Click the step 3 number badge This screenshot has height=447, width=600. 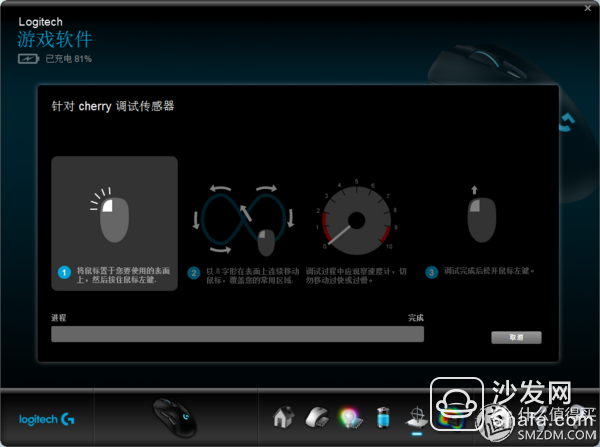tap(432, 272)
